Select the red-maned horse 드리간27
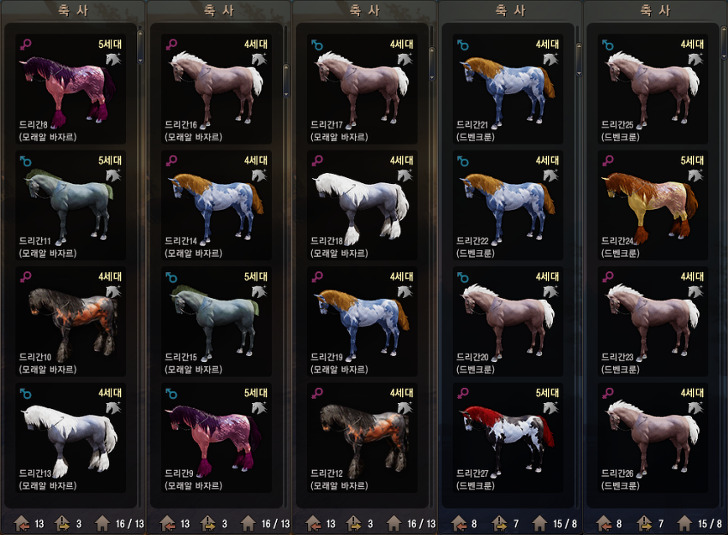This screenshot has height=535, width=728. (508, 437)
